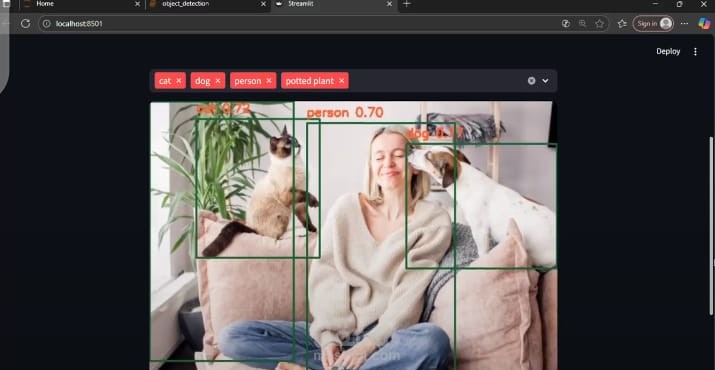
Task: Click the shield-like icon in address bar
Action: 566,24
